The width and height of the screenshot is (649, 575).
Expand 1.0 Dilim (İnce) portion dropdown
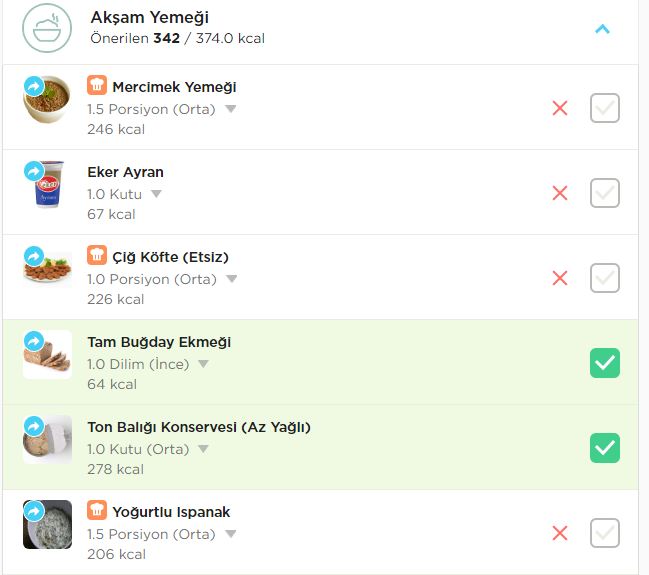(203, 364)
